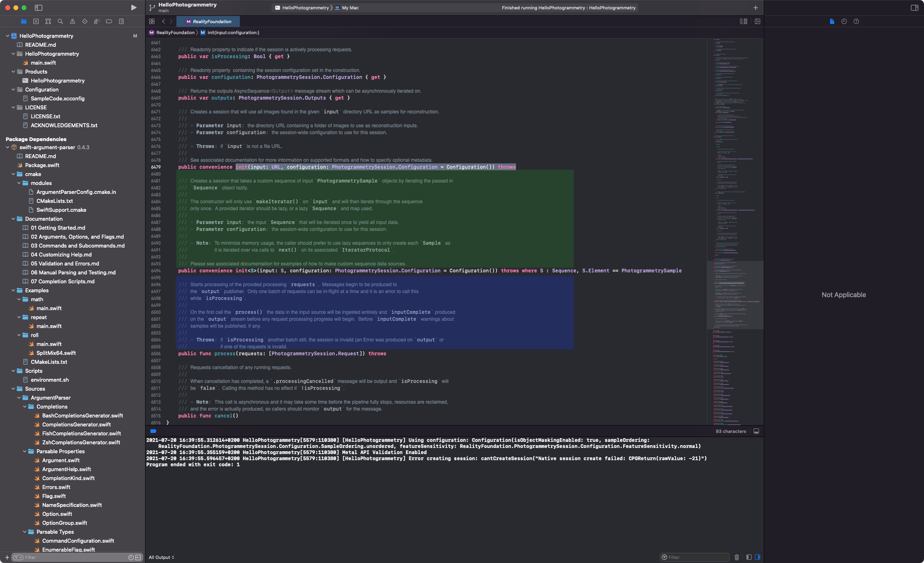
Task: Open 01 Getting Started.md
Action: (58, 228)
